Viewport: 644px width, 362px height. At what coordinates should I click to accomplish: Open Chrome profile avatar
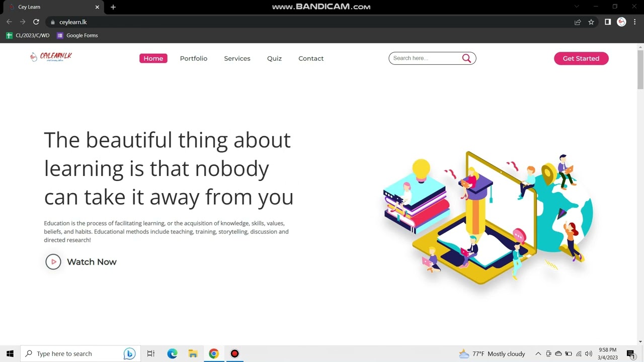click(621, 22)
